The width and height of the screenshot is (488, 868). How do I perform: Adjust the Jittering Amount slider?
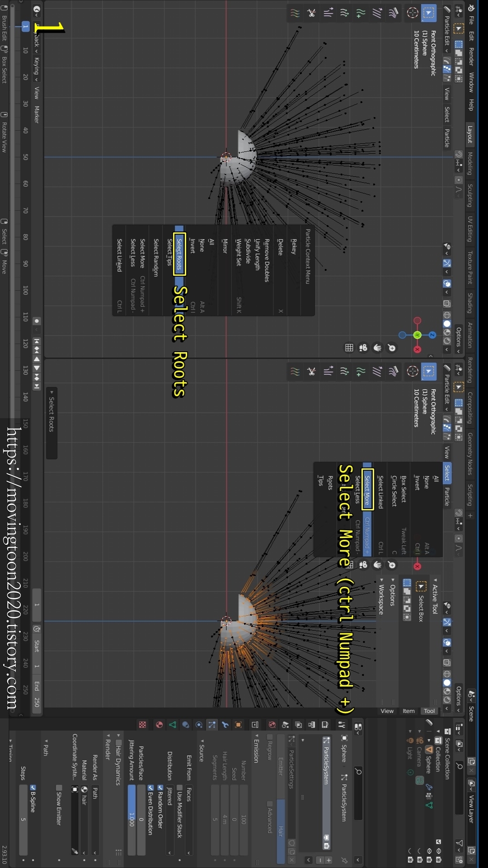(132, 821)
